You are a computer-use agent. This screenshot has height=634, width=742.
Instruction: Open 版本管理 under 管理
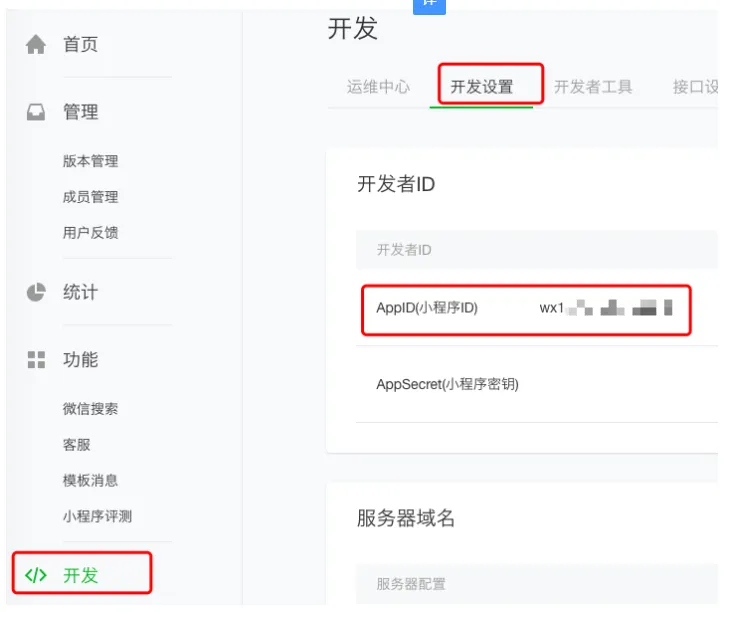[x=90, y=161]
